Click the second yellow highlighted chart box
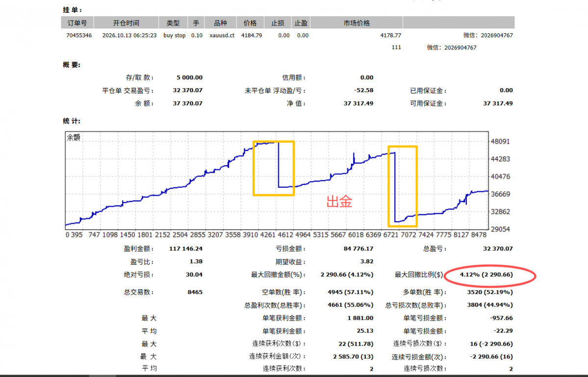The image size is (588, 377). pyautogui.click(x=402, y=186)
